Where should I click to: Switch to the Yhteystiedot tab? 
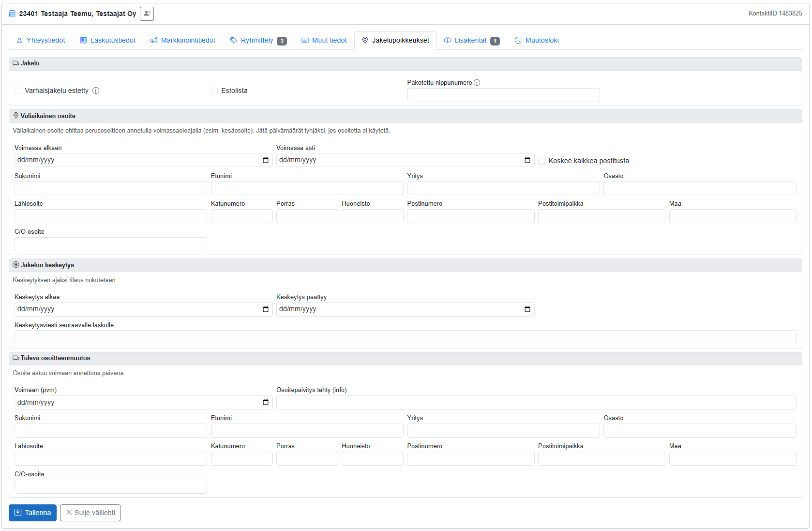pos(41,40)
